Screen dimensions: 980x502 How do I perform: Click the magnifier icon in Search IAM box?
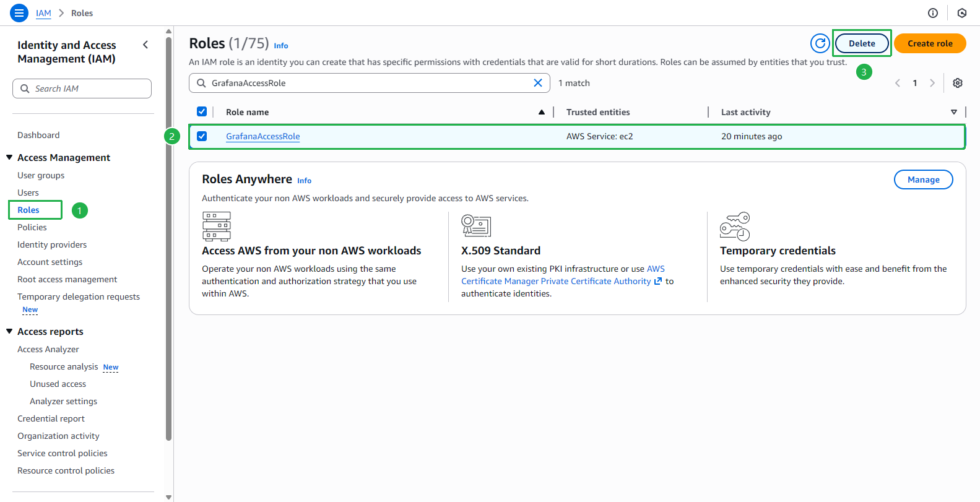click(25, 89)
